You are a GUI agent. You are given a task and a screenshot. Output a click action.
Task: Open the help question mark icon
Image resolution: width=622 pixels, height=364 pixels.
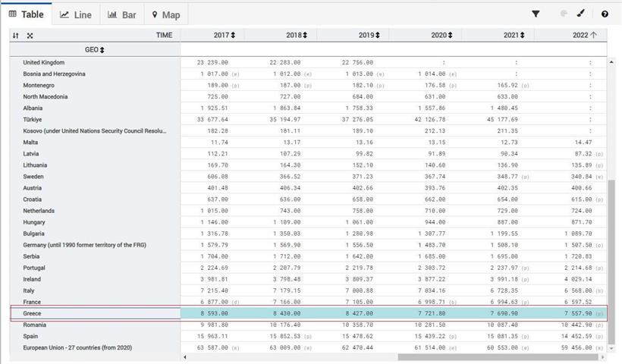(x=605, y=14)
